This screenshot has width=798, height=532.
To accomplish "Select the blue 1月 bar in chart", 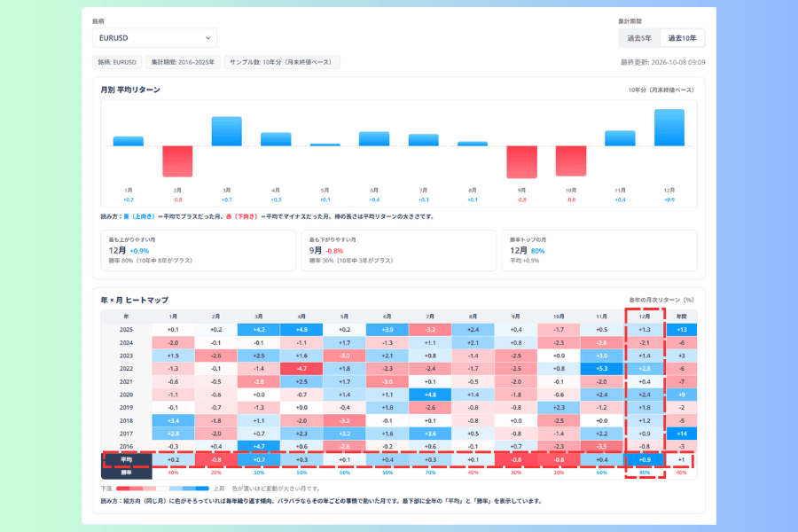I will click(129, 141).
